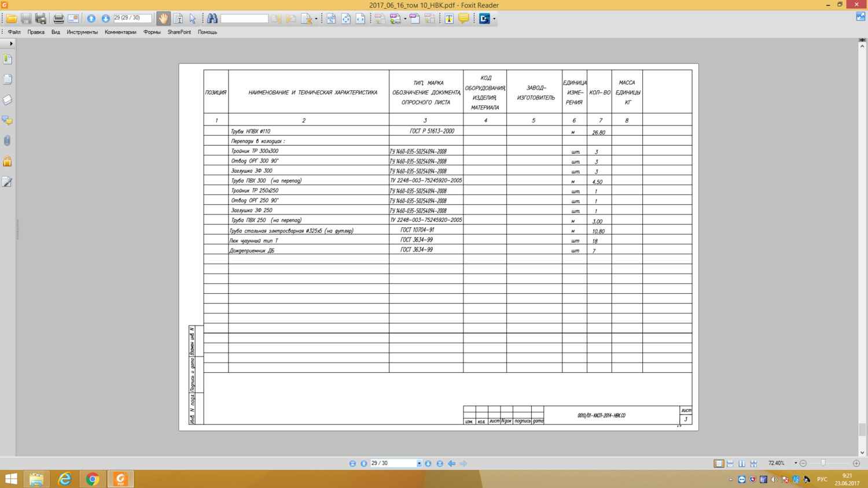The height and width of the screenshot is (488, 868).
Task: Expand the navigation panel with the black arrow
Action: pos(11,43)
